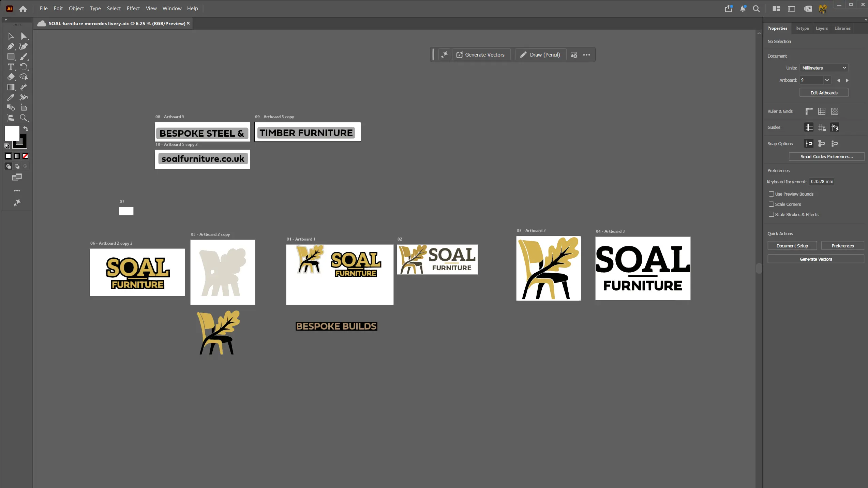Click Document Setup button
The height and width of the screenshot is (488, 868).
point(792,246)
